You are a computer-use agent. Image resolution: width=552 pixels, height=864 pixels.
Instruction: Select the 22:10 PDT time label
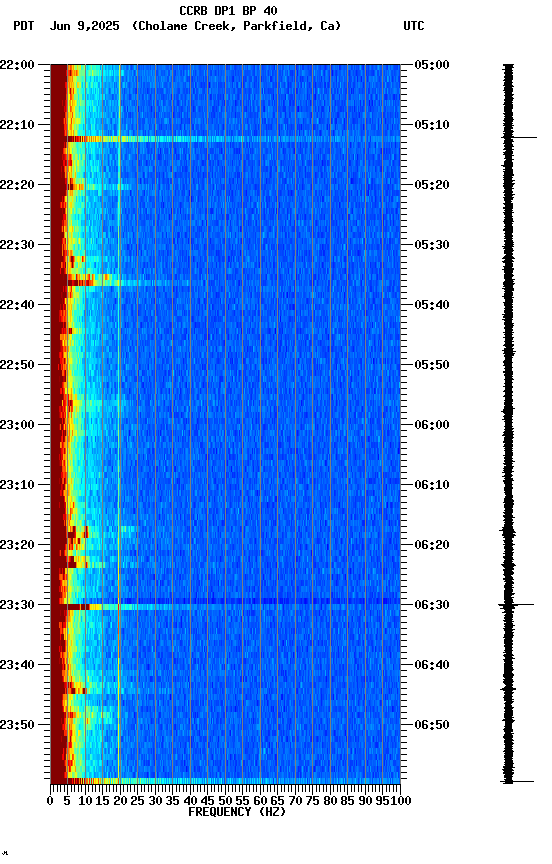click(x=18, y=125)
